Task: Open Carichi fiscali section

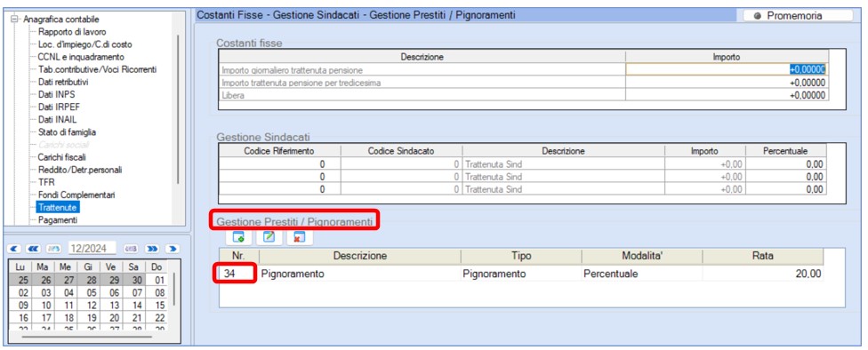Action: point(61,157)
